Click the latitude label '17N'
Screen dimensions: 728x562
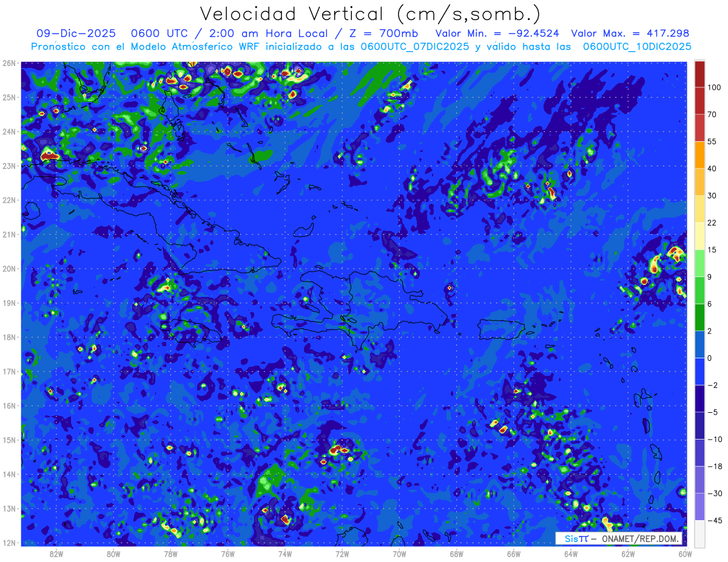(9, 371)
